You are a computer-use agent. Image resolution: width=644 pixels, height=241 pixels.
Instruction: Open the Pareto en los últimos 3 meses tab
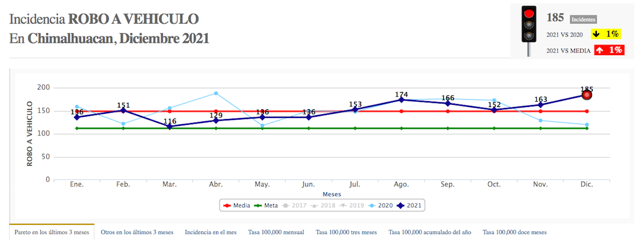click(52, 232)
